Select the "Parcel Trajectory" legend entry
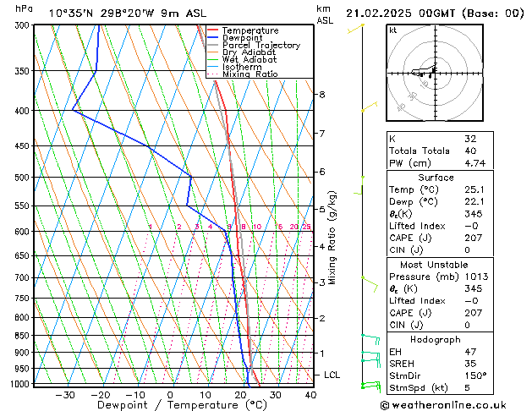This screenshot has width=532, height=411. [261, 45]
